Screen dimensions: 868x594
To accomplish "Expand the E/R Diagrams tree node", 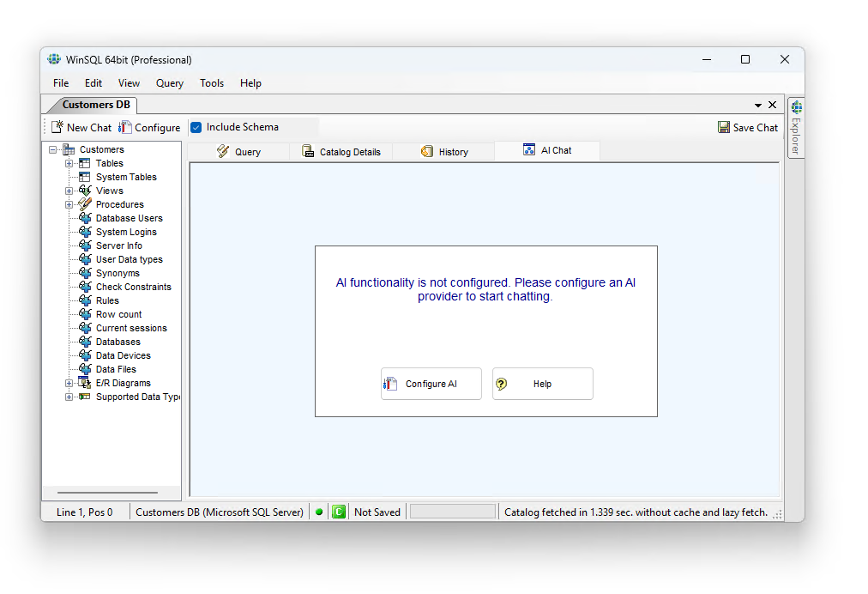I will [69, 383].
